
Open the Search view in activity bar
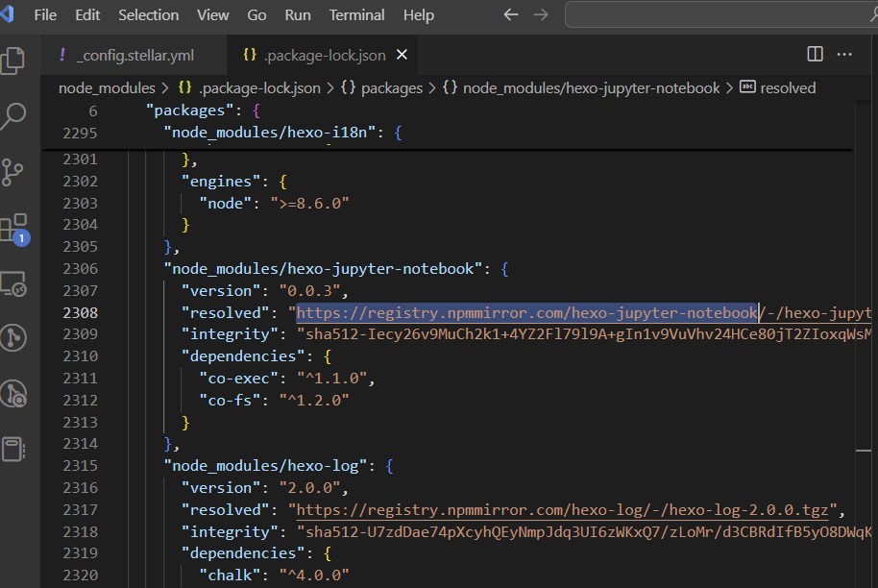click(x=13, y=116)
